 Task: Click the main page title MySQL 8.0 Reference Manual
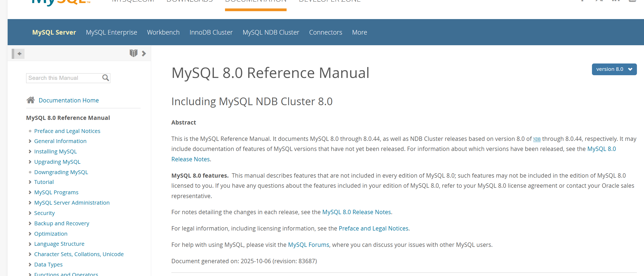[x=270, y=73]
